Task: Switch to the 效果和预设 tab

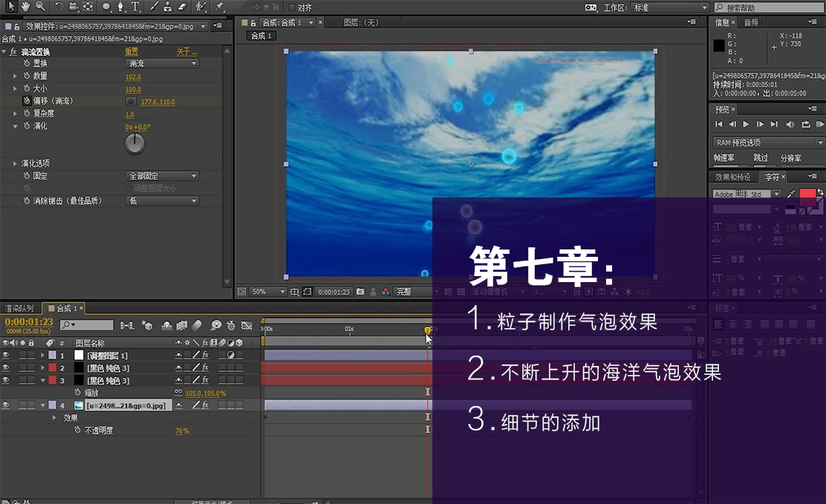Action: point(732,177)
